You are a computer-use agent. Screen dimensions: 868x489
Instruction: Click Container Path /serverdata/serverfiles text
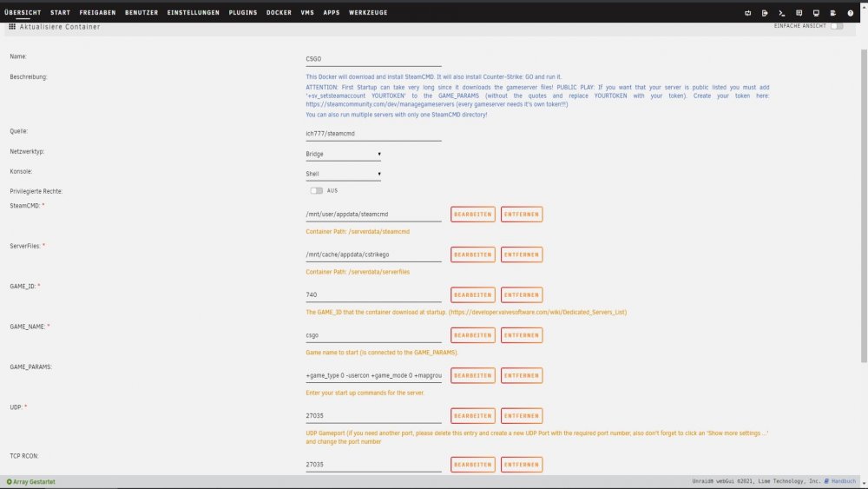(358, 272)
